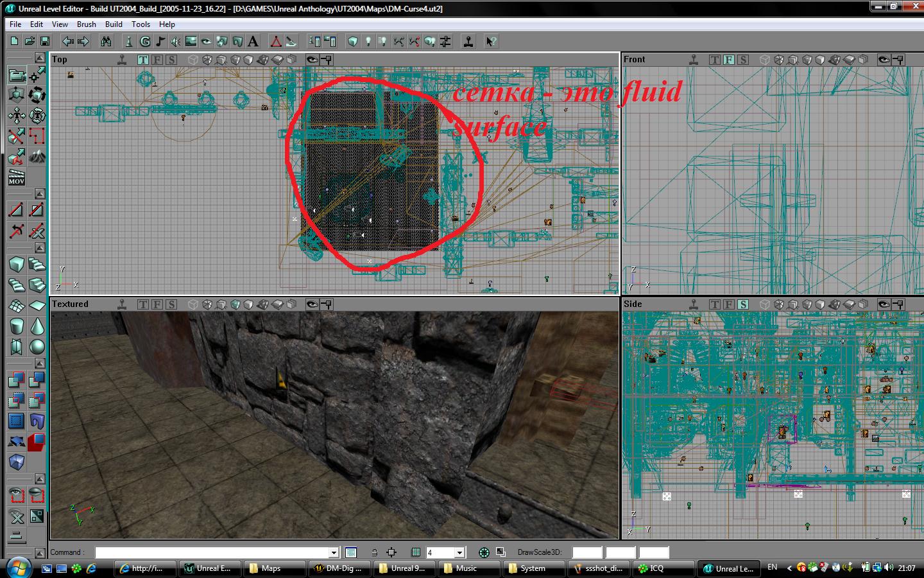
Task: Toggle realtime preview T in Top viewport
Action: click(x=142, y=60)
